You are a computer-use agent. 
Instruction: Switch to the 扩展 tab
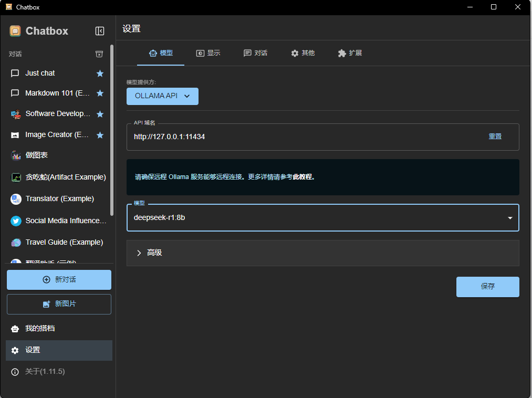pos(350,53)
